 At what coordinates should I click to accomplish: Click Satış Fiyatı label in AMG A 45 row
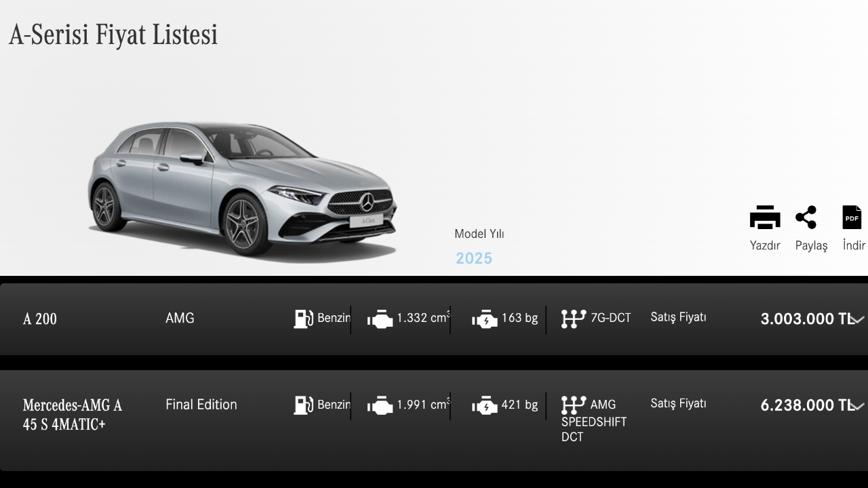678,403
